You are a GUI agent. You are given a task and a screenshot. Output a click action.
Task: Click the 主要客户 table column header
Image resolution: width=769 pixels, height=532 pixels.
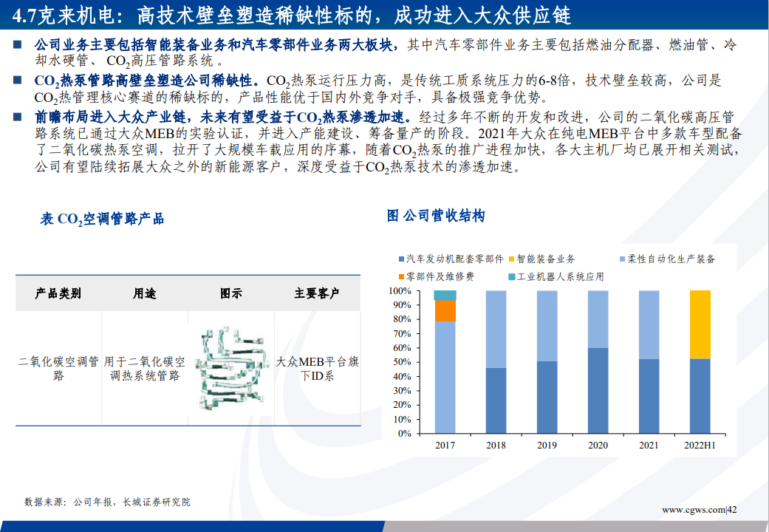coord(317,293)
